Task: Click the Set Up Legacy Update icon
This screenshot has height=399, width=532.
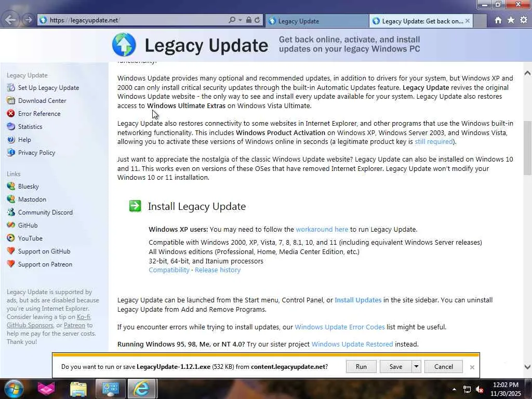Action: click(11, 87)
